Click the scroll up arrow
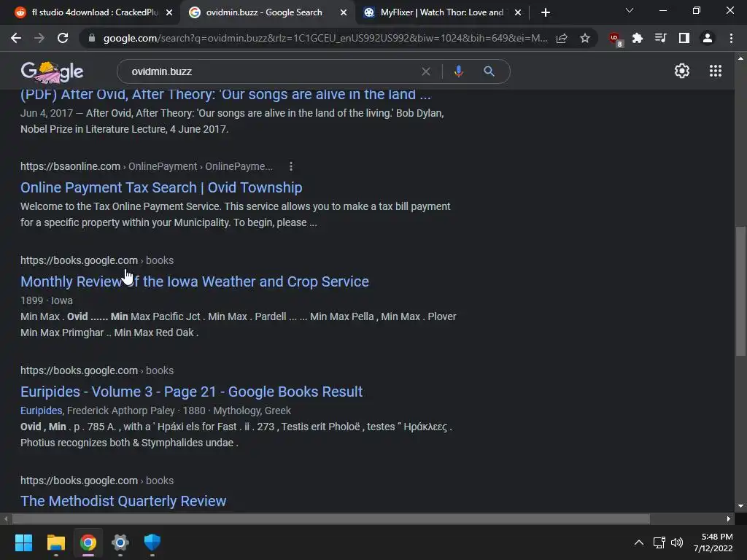Viewport: 747px width, 560px height. pos(740,58)
